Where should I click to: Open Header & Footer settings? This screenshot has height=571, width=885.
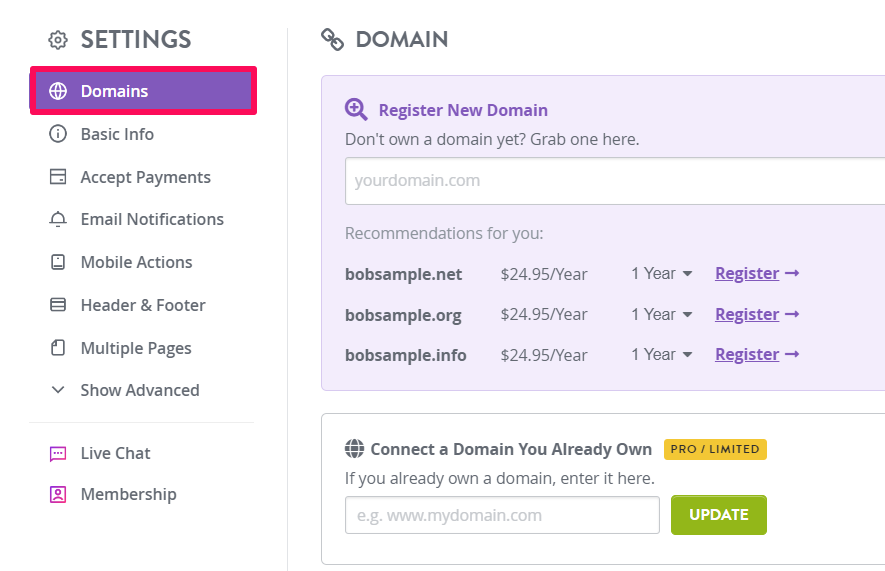pos(143,305)
